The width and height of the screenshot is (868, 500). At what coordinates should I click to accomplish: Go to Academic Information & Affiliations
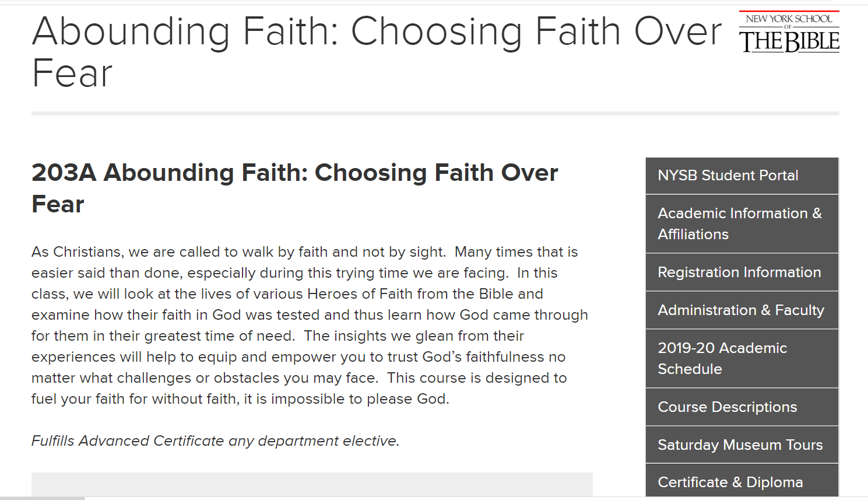point(742,224)
